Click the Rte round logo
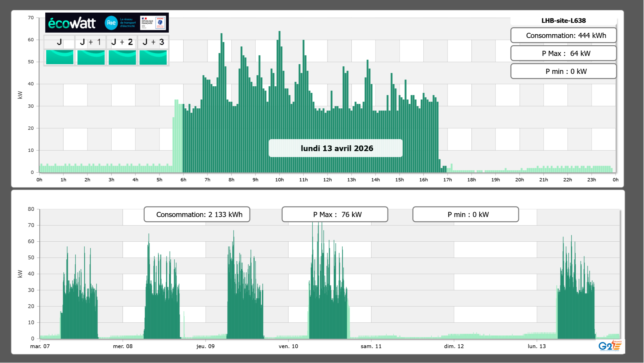644x363 pixels. [x=111, y=23]
